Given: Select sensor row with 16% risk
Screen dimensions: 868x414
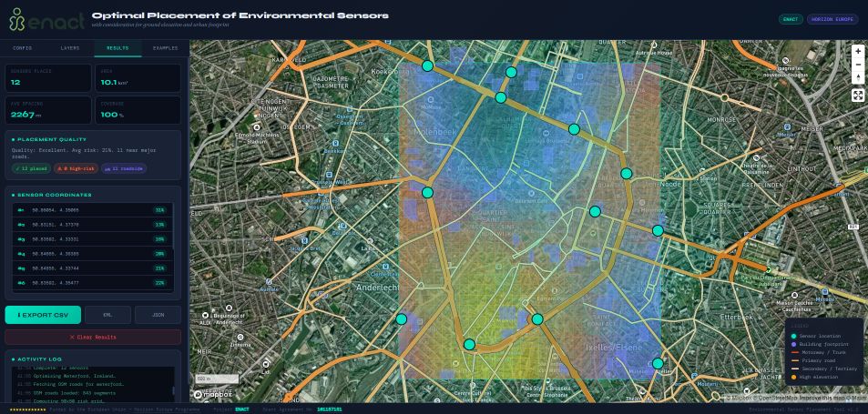Looking at the screenshot, I should click(x=92, y=239).
